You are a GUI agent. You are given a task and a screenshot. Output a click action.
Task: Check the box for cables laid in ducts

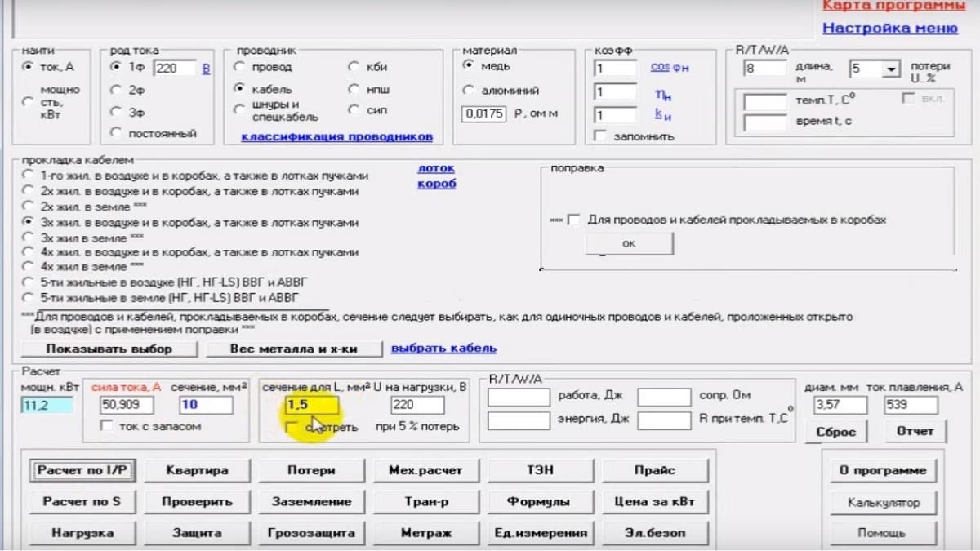574,220
